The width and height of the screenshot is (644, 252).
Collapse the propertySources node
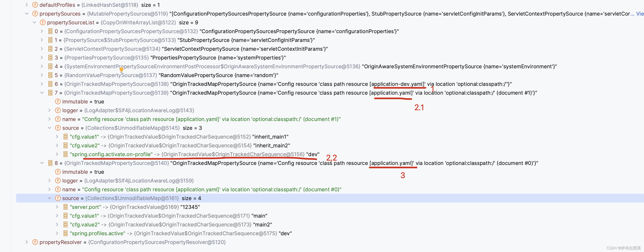(27, 14)
